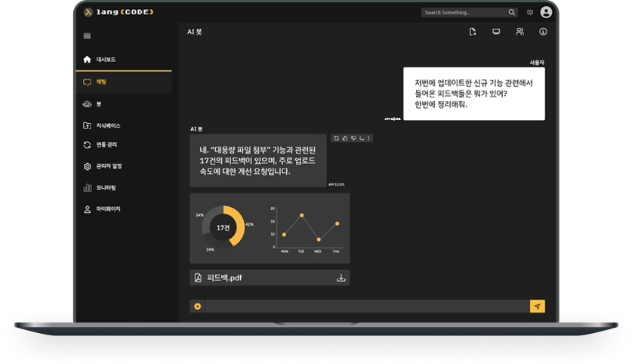Viewport: 632px width, 364px height.
Task: Click the AI bot reply about 대용량 파일 첨부
Action: tap(258, 161)
